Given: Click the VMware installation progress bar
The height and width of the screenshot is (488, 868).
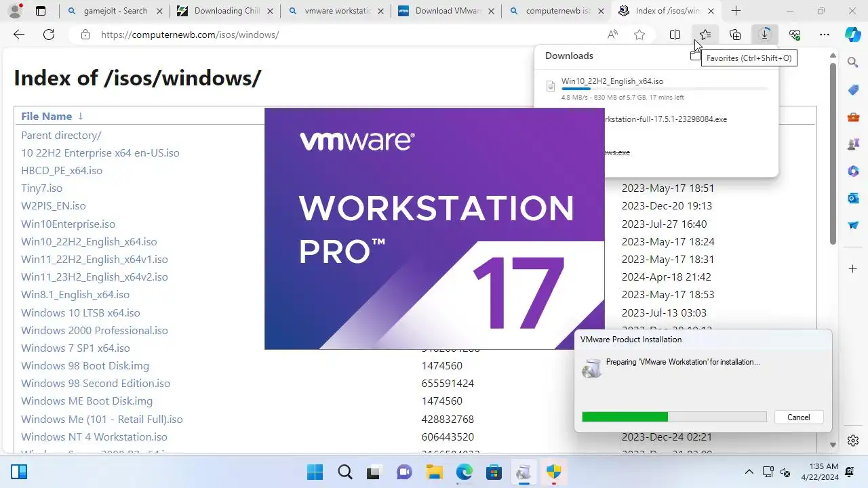Looking at the screenshot, I should coord(674,417).
